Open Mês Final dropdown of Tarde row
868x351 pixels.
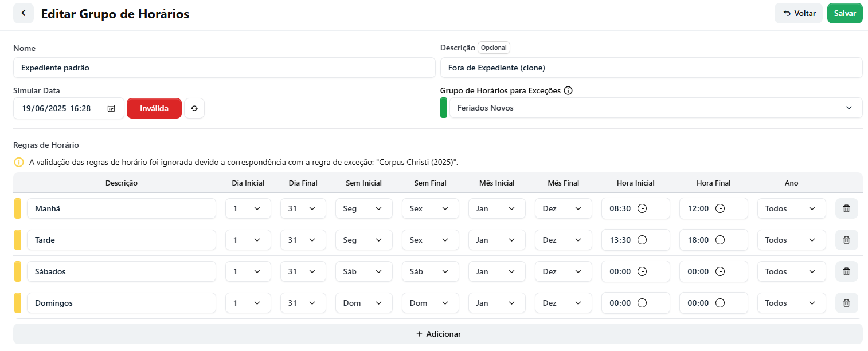(564, 240)
